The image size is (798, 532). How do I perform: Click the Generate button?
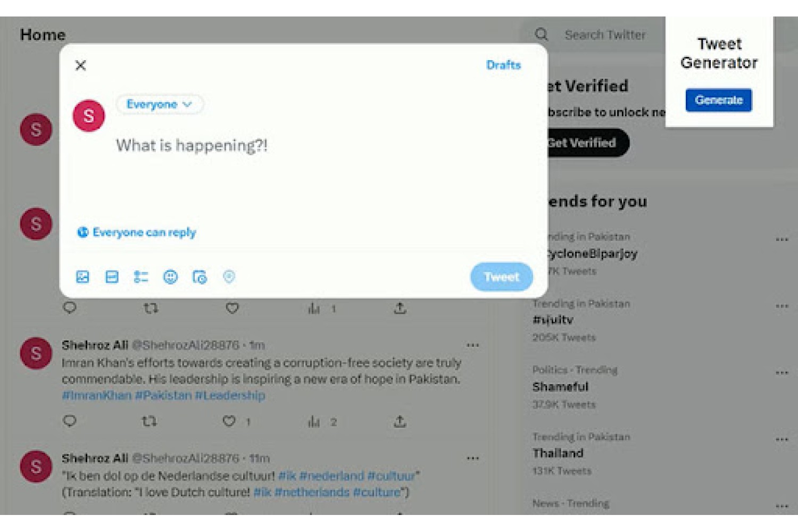coord(719,100)
